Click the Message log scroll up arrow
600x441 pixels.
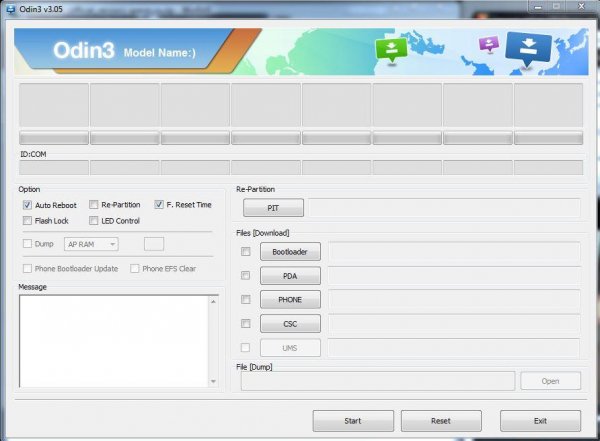pyautogui.click(x=213, y=302)
